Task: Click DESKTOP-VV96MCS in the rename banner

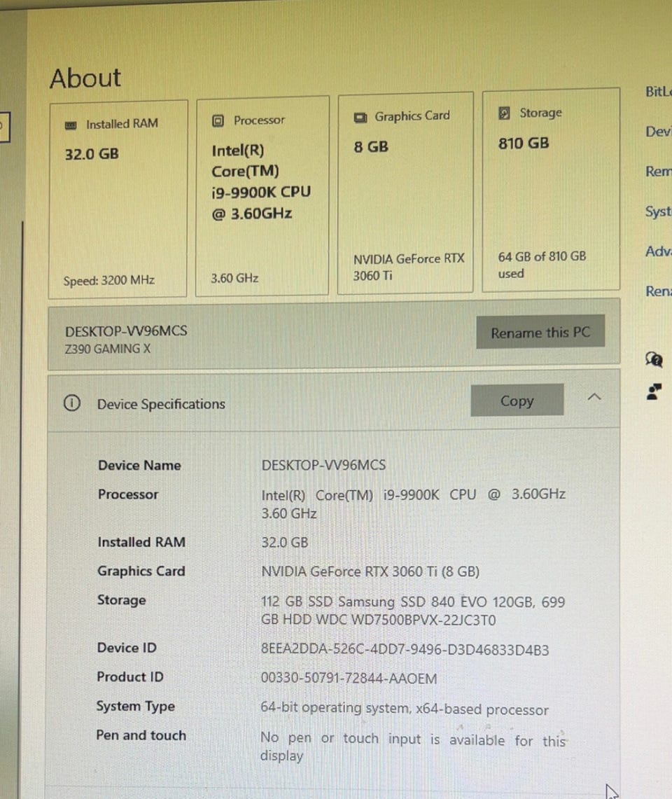Action: [126, 331]
